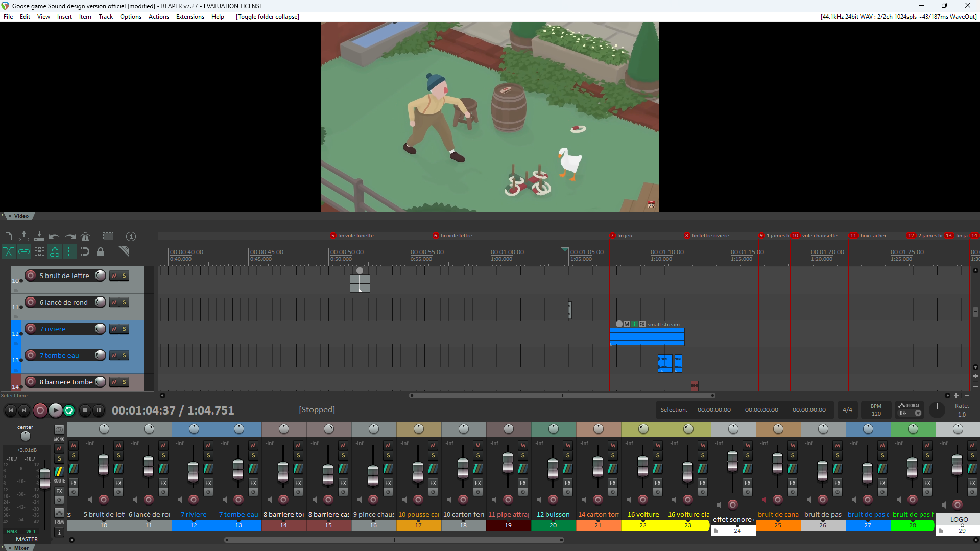The height and width of the screenshot is (551, 980).
Task: Arm record on mixer channel 25 'bruit de cana'
Action: 778,500
